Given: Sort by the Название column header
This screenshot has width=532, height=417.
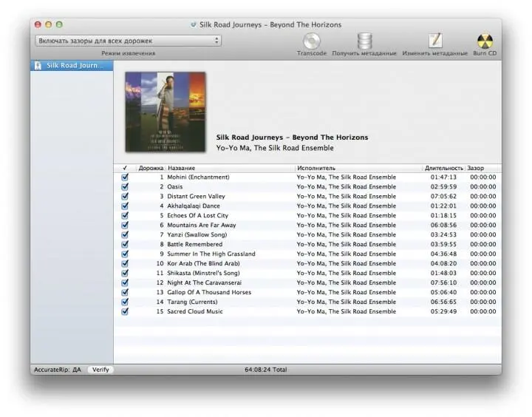Looking at the screenshot, I should coord(230,168).
